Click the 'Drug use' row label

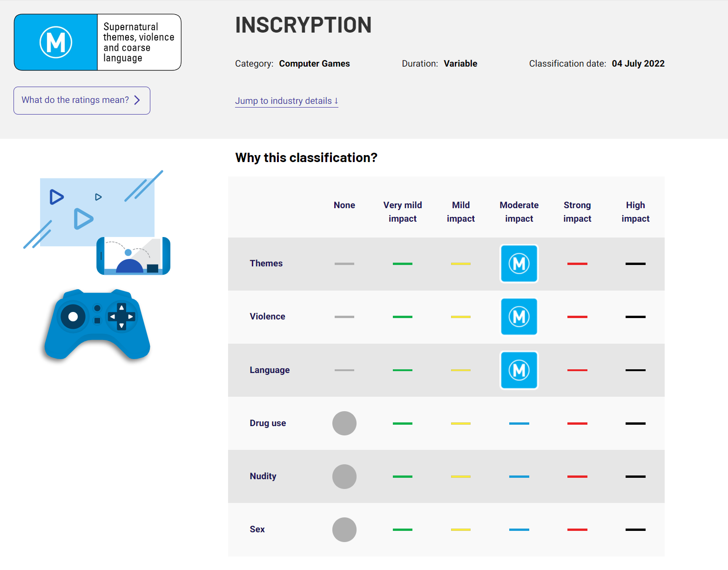(x=268, y=423)
